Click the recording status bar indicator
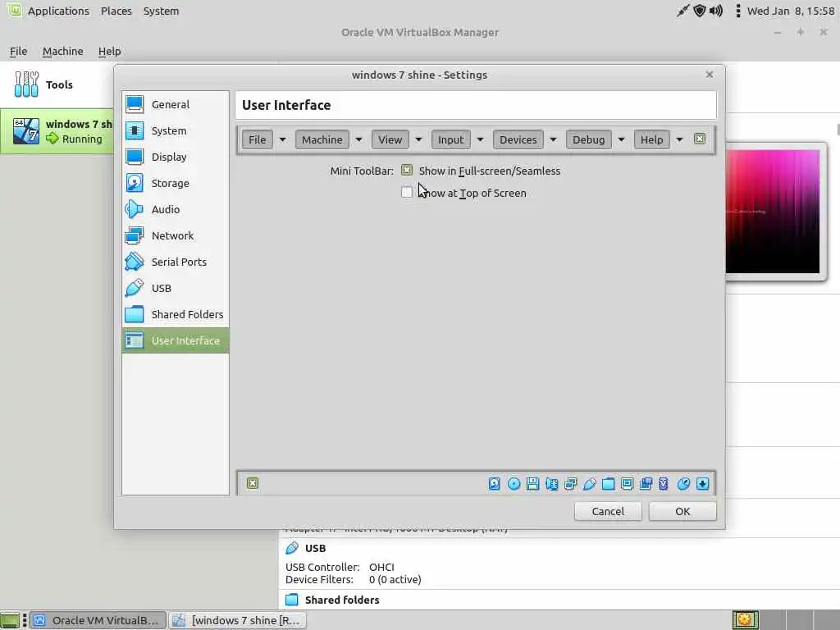Screen dimensions: 840x630 coord(646,484)
